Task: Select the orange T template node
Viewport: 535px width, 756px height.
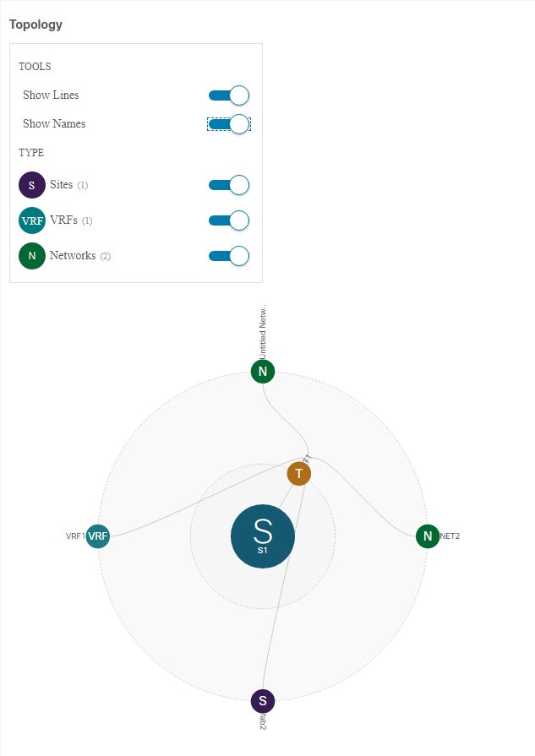Action: pos(298,474)
